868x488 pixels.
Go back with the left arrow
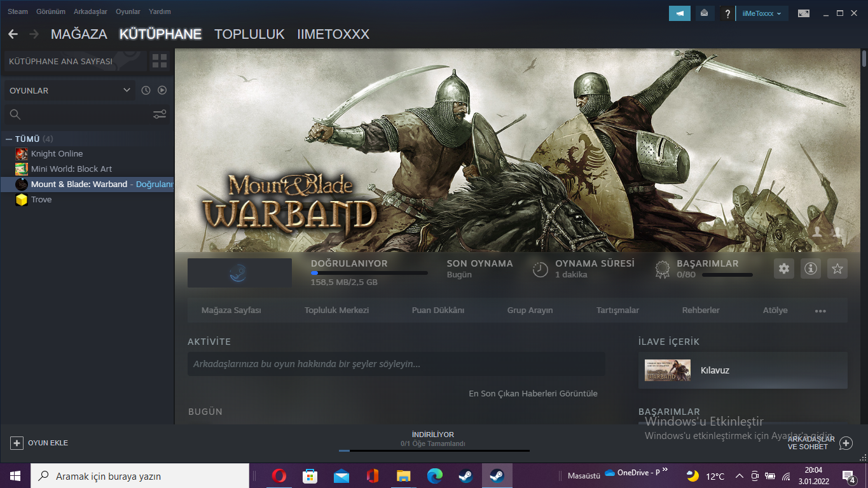coord(13,34)
